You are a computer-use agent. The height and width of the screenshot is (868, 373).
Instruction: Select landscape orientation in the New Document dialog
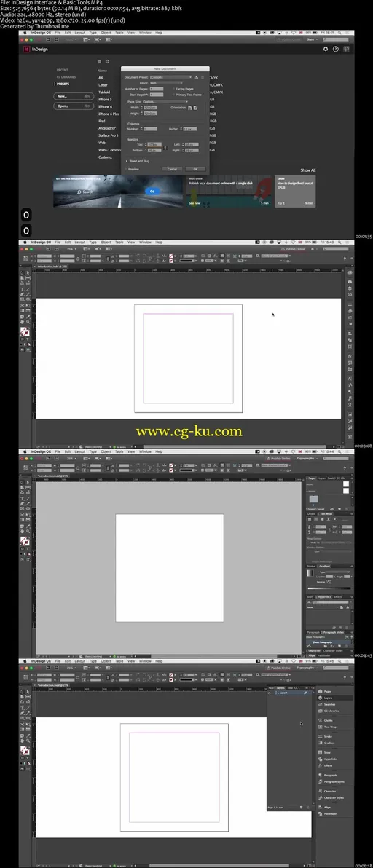(x=195, y=108)
